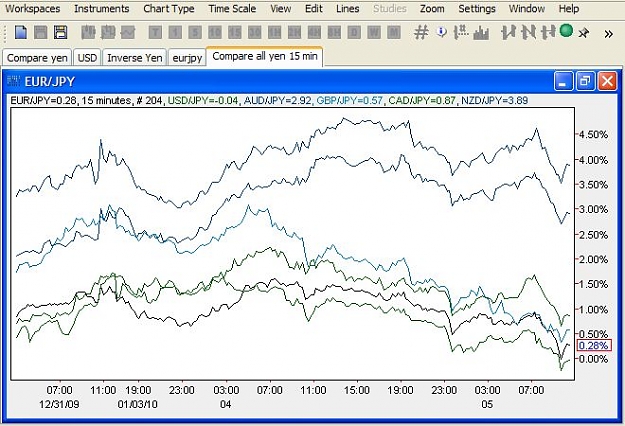Click the 01/03/10 date label on the time axis
This screenshot has height=426, width=625.
138,404
